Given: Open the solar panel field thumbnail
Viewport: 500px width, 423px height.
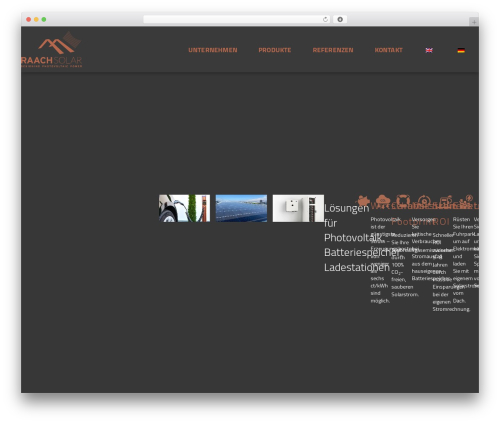Looking at the screenshot, I should click(241, 208).
